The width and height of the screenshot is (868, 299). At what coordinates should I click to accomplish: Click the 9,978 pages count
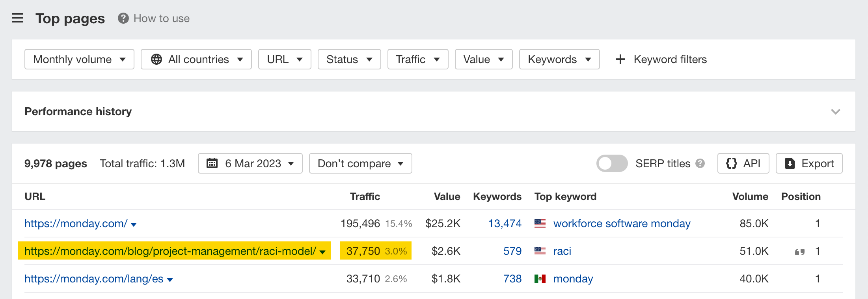tap(56, 163)
